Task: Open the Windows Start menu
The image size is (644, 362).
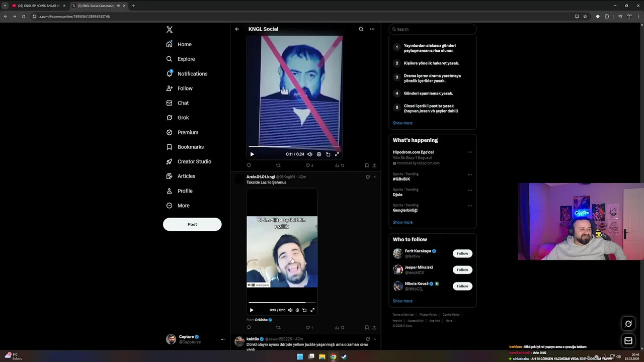Action: [x=300, y=357]
